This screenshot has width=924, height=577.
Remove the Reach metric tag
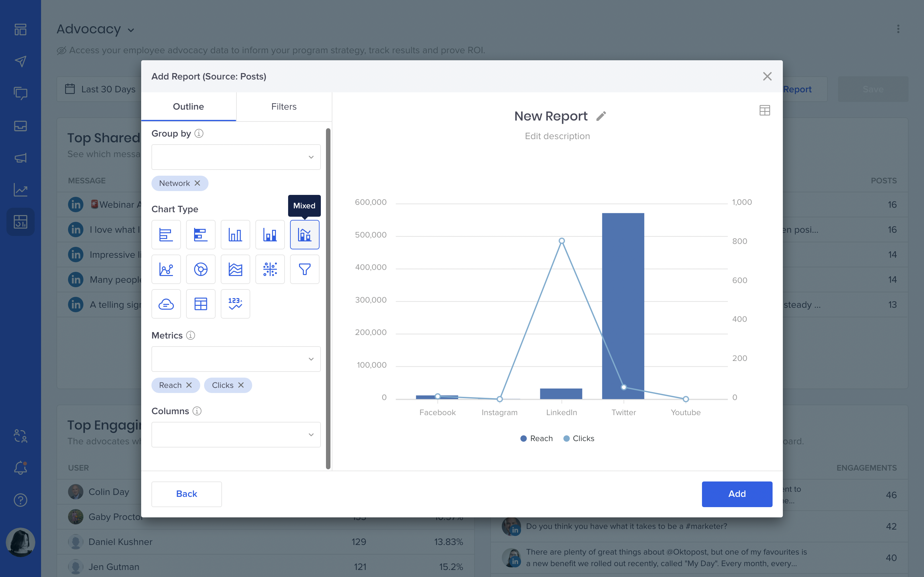point(189,385)
